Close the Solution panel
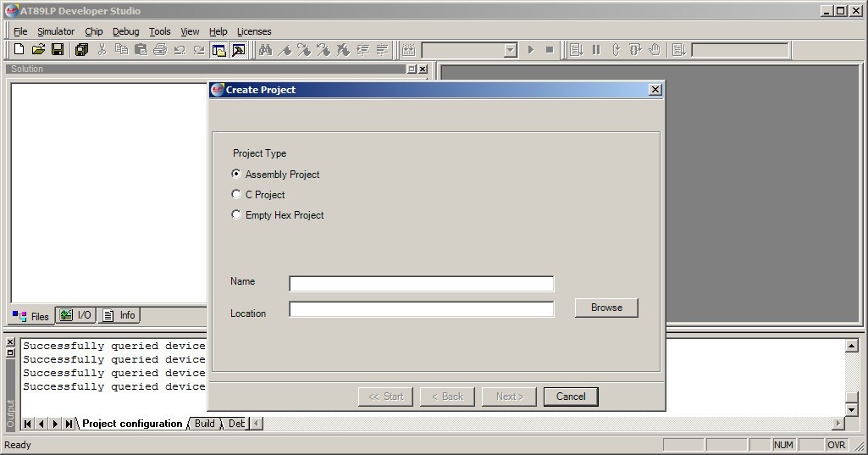This screenshot has height=455, width=868. click(423, 69)
